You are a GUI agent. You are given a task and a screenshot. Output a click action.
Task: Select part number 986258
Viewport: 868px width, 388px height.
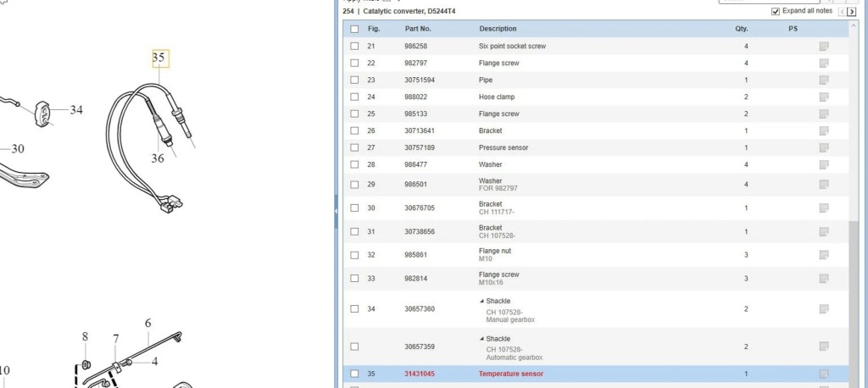(415, 47)
